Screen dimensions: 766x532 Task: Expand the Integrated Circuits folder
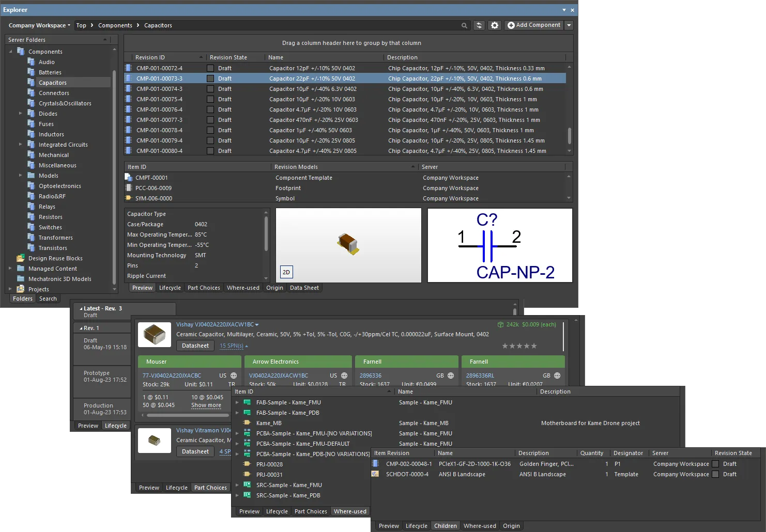pyautogui.click(x=21, y=144)
